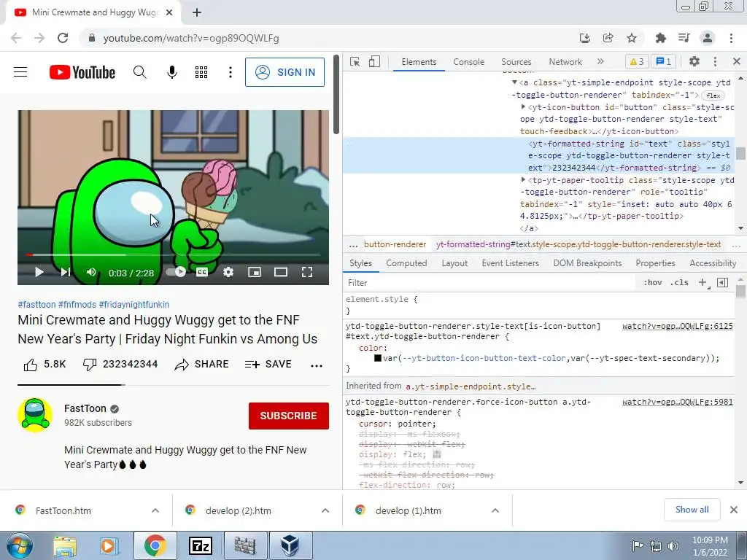Toggle the autoplay switch in player
747x560 pixels.
[x=176, y=272]
